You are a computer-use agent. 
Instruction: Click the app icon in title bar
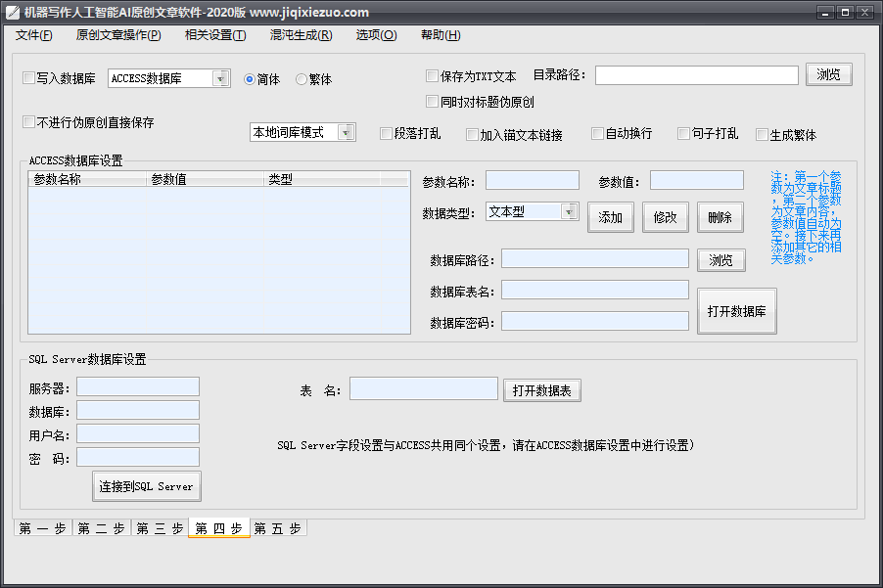click(13, 13)
